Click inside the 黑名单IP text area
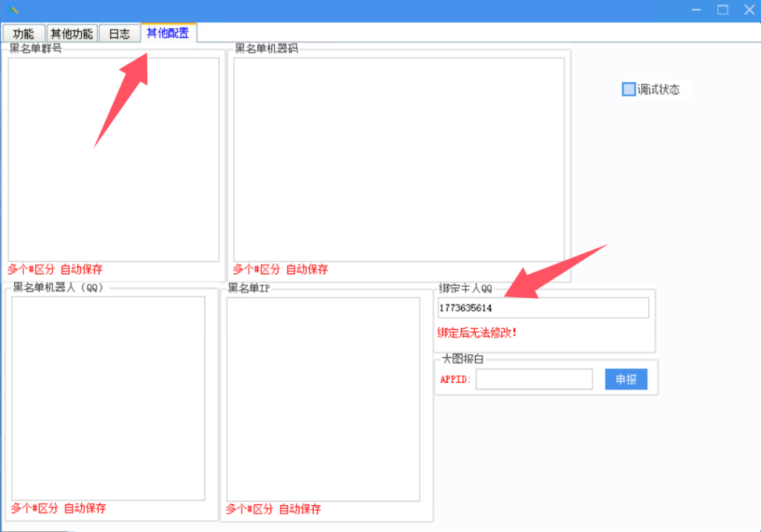 click(323, 398)
